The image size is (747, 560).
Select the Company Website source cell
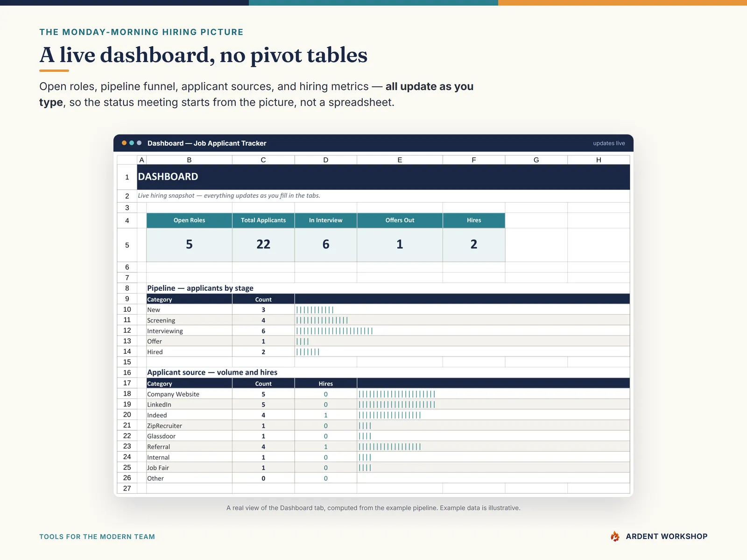click(x=189, y=394)
